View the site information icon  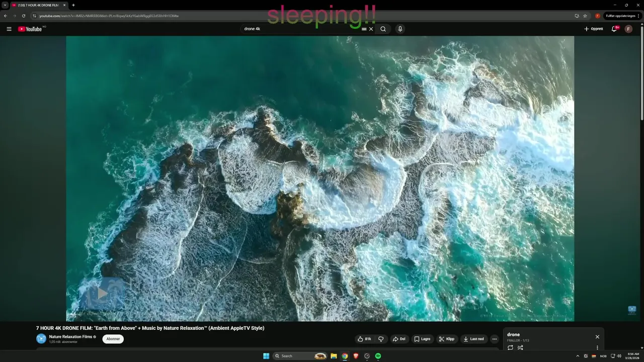point(34,16)
